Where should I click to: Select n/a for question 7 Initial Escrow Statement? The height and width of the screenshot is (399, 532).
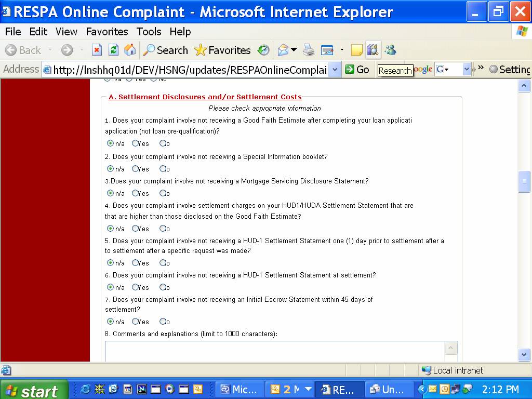click(x=110, y=321)
